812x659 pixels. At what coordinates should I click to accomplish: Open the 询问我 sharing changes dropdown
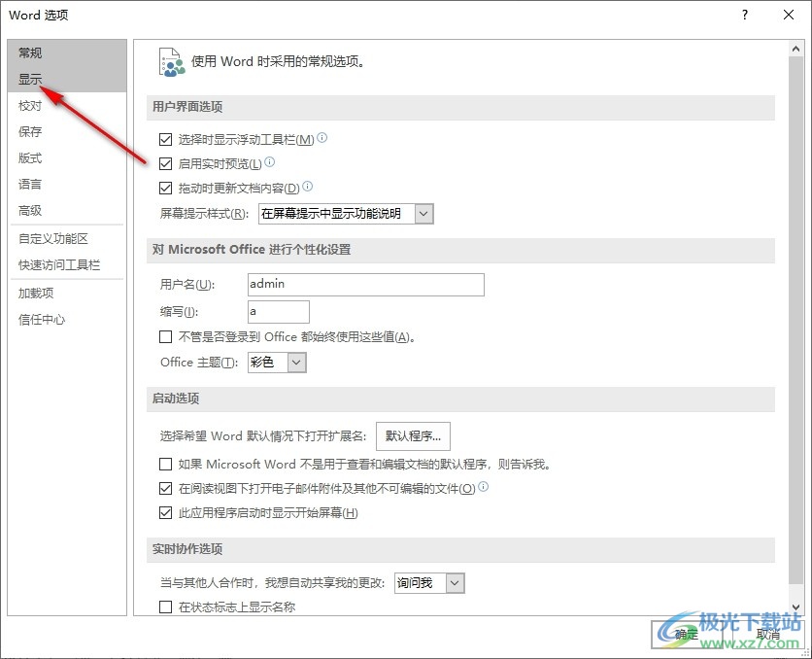point(429,583)
